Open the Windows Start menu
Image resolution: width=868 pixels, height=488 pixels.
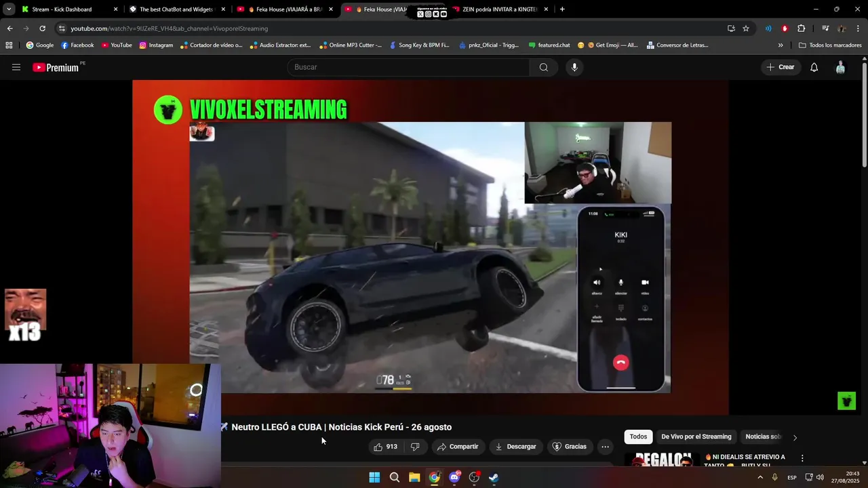[x=374, y=477]
